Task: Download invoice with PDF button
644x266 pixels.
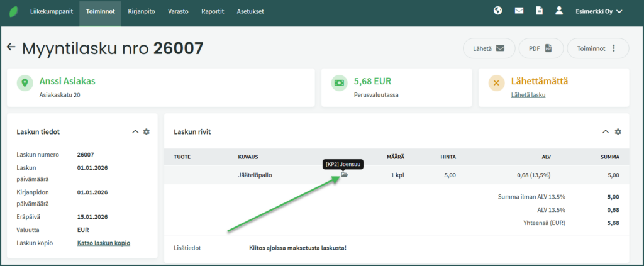Action: 540,48
